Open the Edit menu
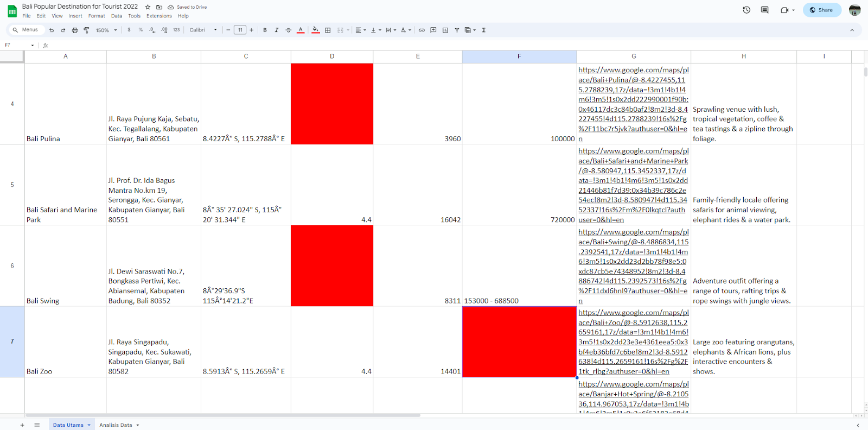The height and width of the screenshot is (430, 868). coord(41,16)
